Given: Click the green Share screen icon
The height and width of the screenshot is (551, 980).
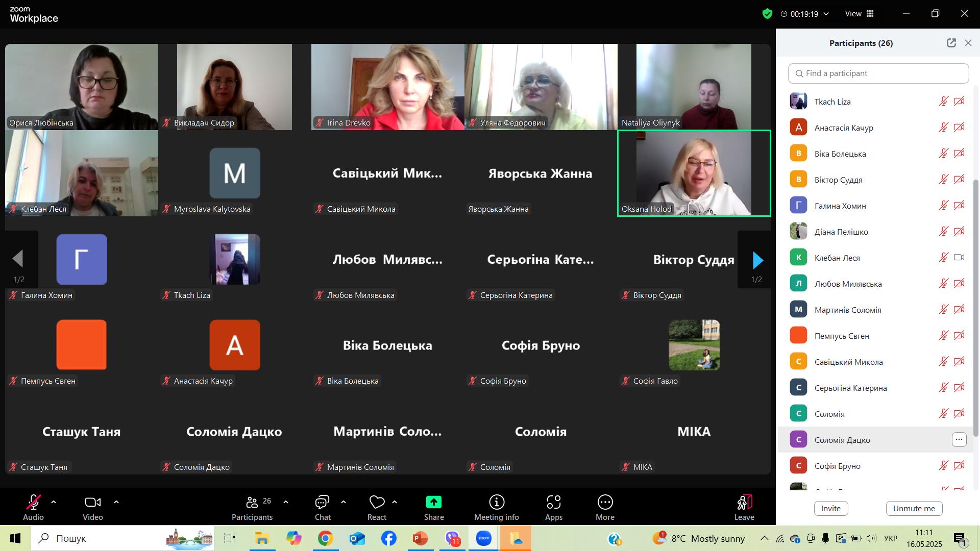Looking at the screenshot, I should 434,503.
